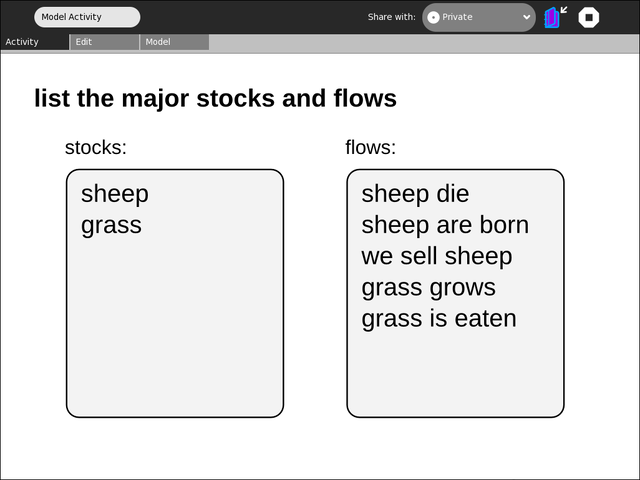The width and height of the screenshot is (640, 480).
Task: Click the "grass is eaten" flow line
Action: click(439, 319)
